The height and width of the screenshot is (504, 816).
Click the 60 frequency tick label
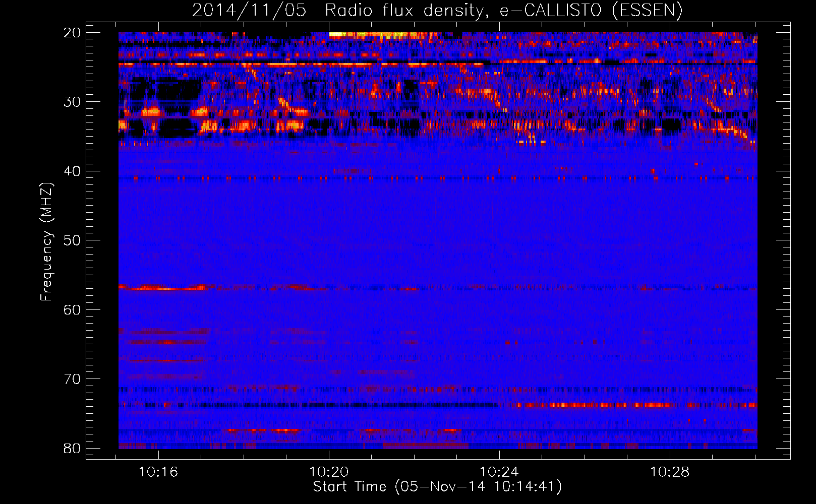[x=72, y=309]
